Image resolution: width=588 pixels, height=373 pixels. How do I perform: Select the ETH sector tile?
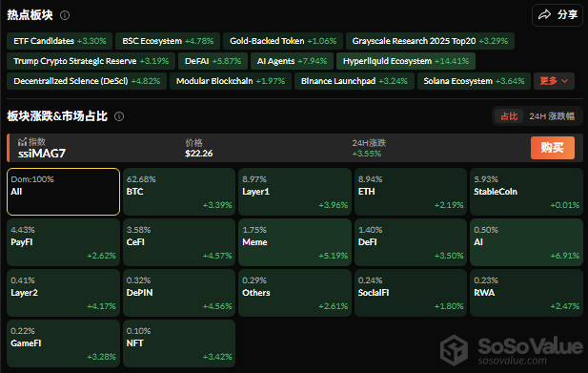[x=411, y=192]
